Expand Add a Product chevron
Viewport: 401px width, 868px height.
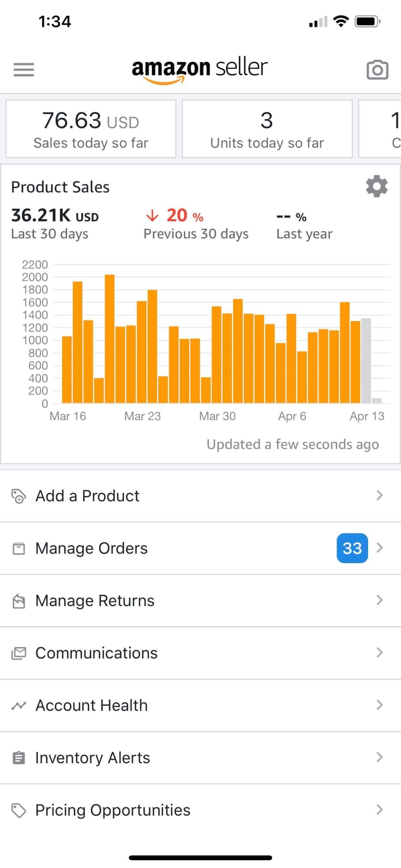379,495
